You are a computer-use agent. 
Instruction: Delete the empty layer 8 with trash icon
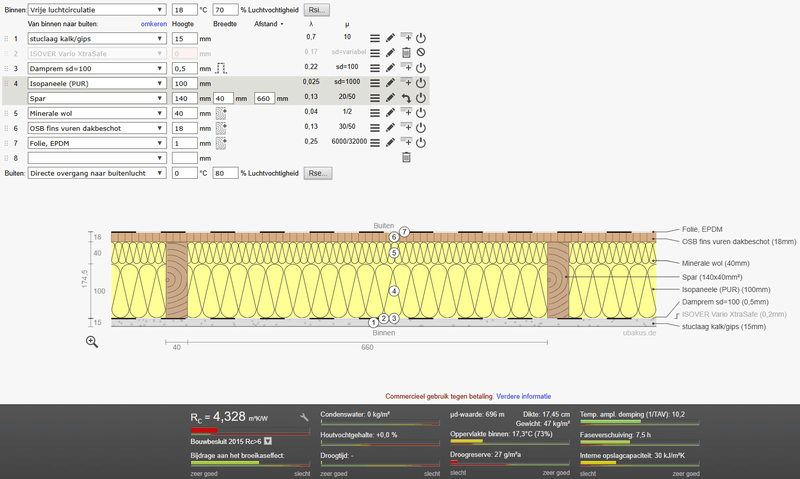click(406, 158)
